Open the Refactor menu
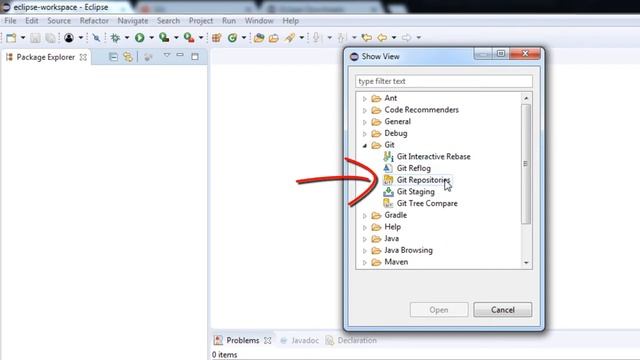Screen dimensions: 640x360 tap(94, 21)
